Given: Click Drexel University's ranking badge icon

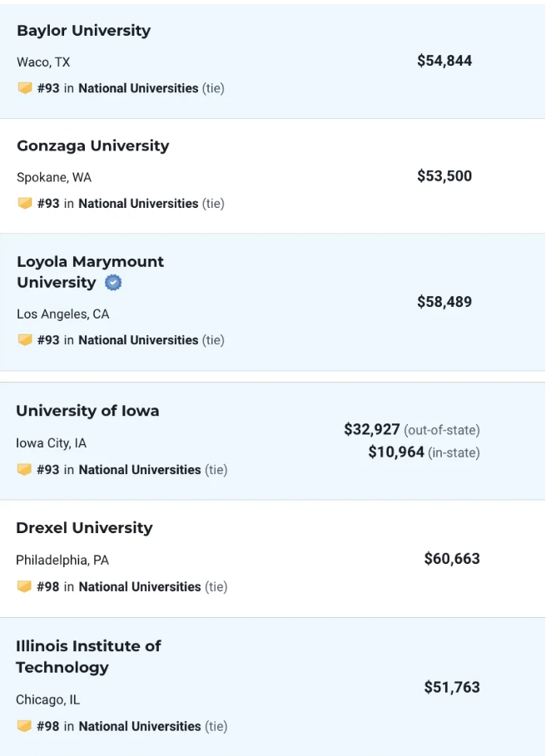Looking at the screenshot, I should [24, 587].
